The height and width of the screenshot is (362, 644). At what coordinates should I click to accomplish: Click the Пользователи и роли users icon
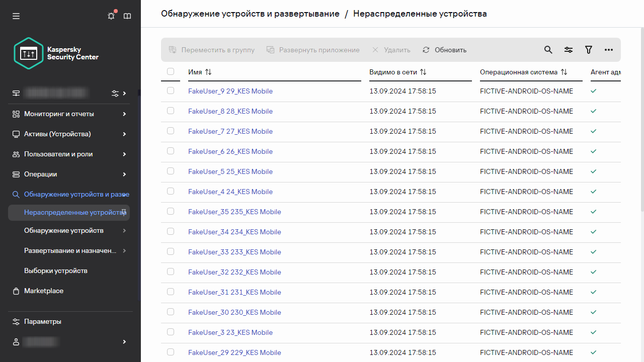16,154
